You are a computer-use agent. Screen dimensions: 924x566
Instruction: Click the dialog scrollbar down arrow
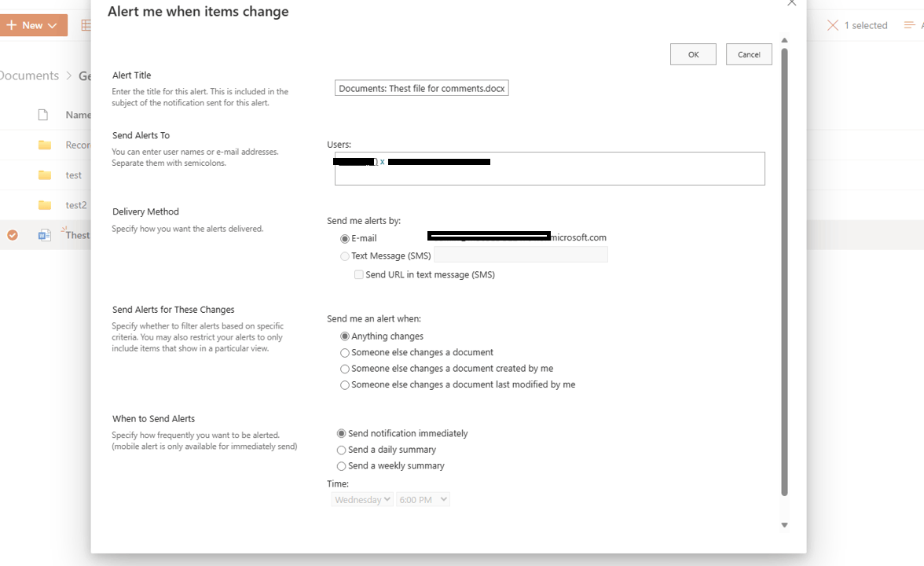tap(784, 525)
